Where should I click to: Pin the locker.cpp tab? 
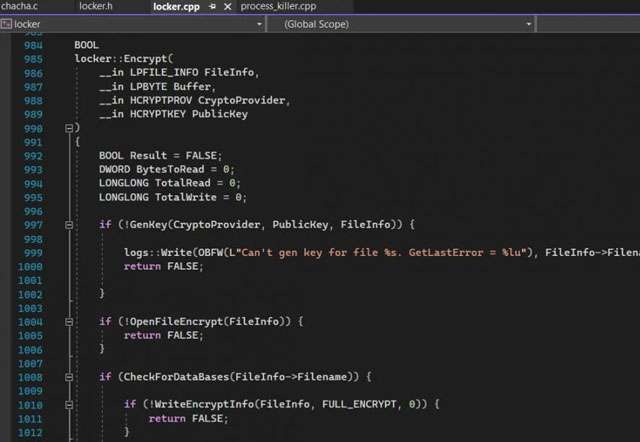212,7
